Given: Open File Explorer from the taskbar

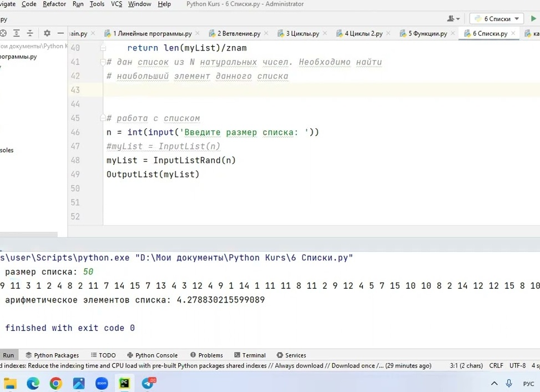Looking at the screenshot, I should pos(10,383).
